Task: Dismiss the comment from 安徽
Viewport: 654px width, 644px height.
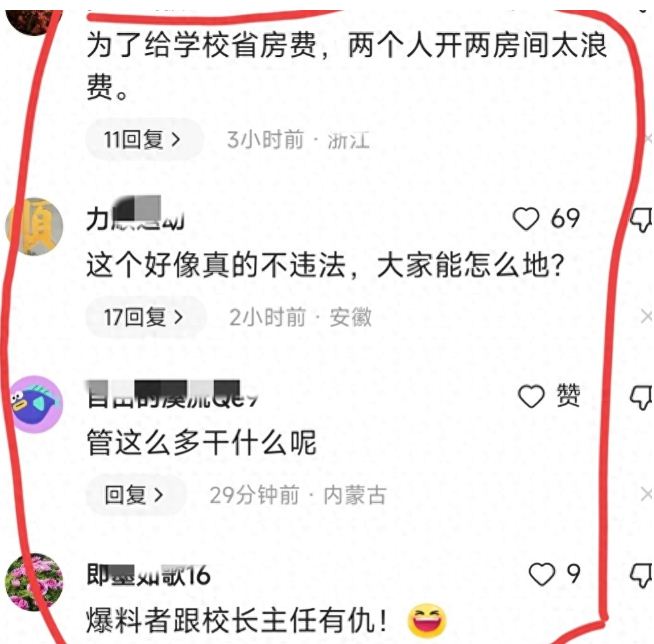Action: (x=646, y=317)
